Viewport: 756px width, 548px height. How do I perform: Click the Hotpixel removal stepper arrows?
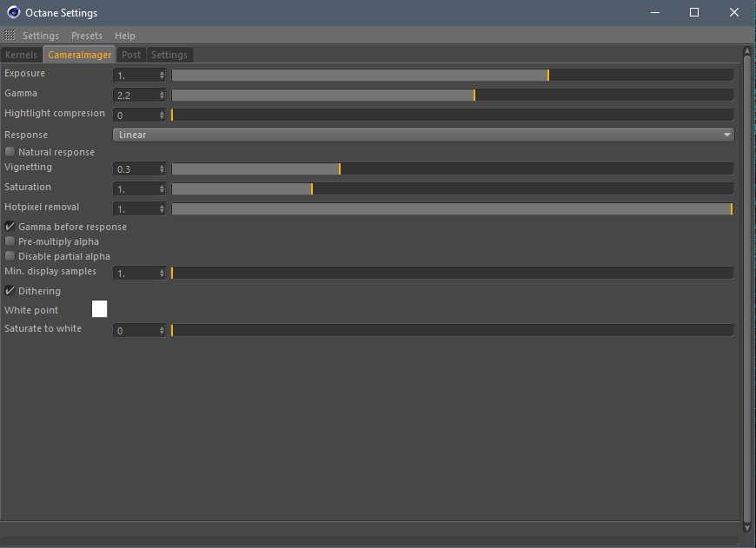(162, 209)
